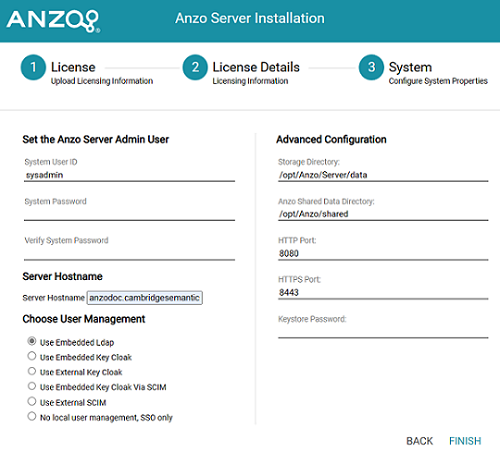The image size is (500, 452).
Task: Select step 2 License Details circle icon
Action: pyautogui.click(x=195, y=67)
